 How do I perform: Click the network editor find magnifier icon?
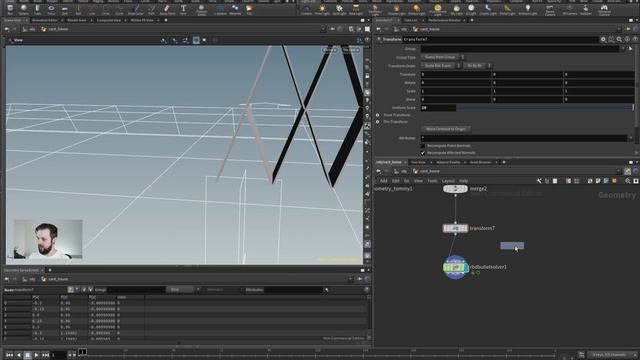click(x=628, y=181)
